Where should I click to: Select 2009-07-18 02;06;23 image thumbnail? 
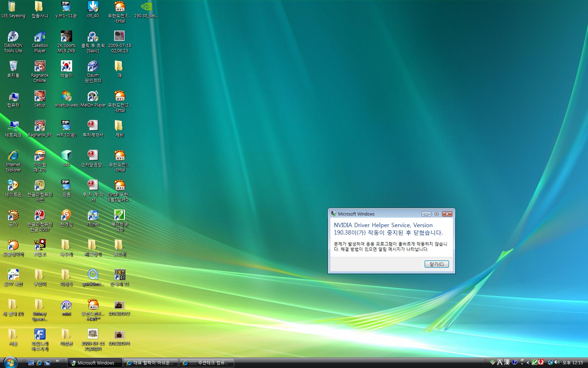(120, 41)
